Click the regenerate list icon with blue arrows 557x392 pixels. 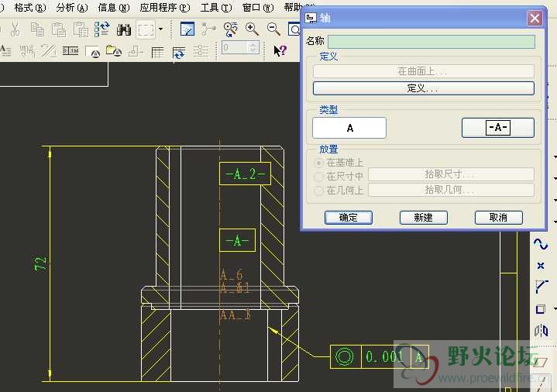(x=102, y=29)
